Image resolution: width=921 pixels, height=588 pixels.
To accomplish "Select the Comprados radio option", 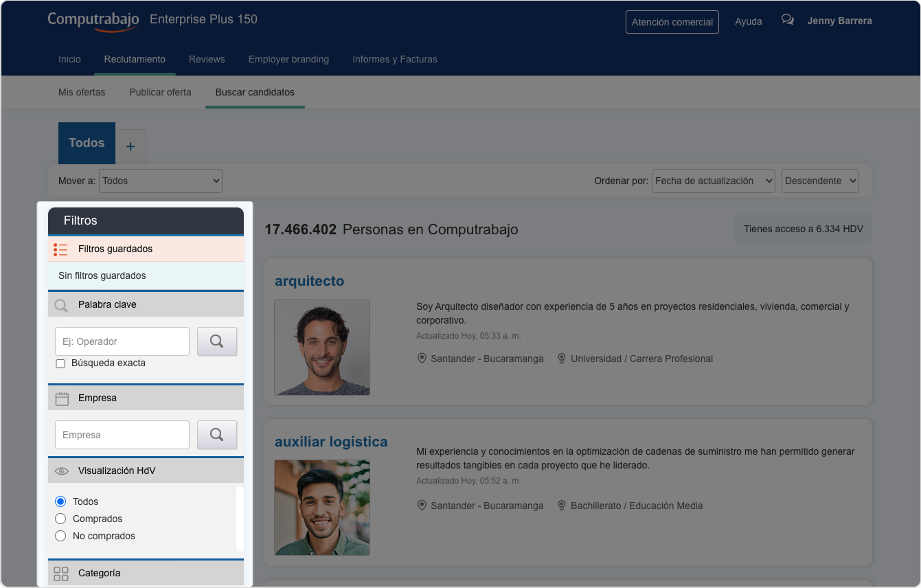I will tap(60, 519).
